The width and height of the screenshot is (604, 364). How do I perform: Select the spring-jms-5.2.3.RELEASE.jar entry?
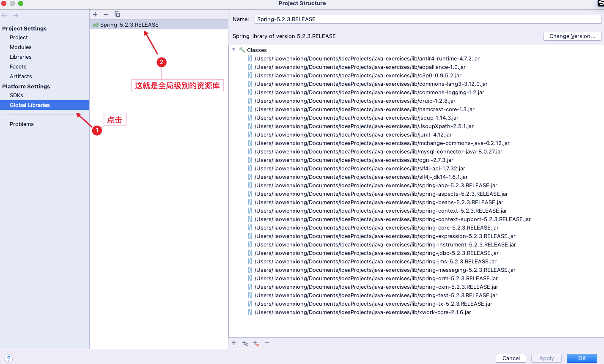[x=376, y=262]
